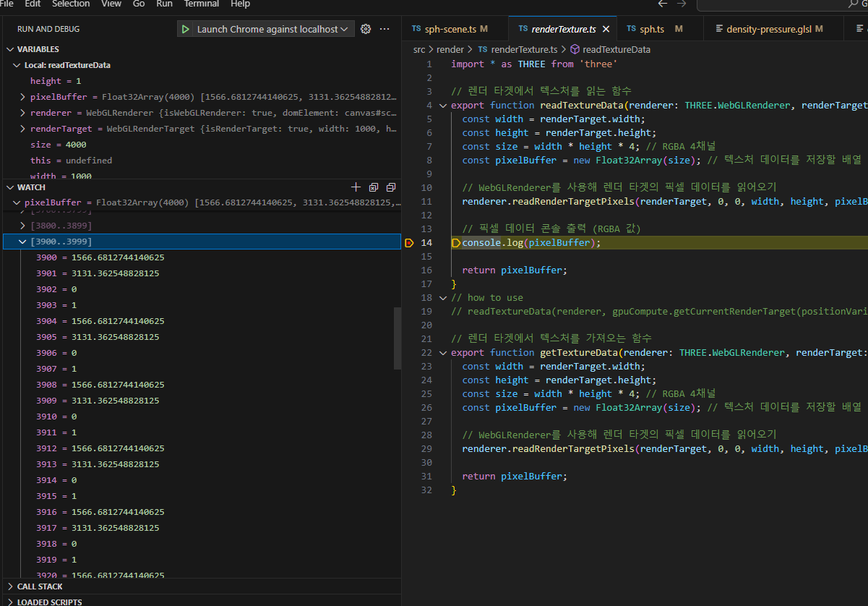Open the launch configuration dropdown

265,29
